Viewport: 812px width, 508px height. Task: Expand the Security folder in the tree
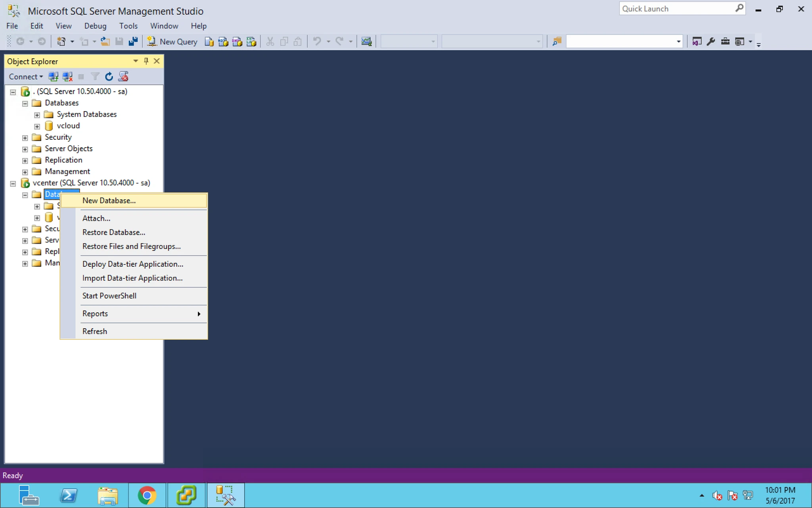point(25,138)
